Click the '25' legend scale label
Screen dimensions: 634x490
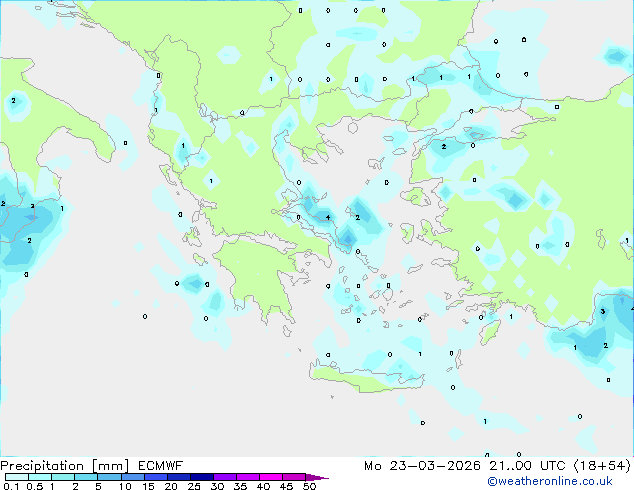pos(194,486)
